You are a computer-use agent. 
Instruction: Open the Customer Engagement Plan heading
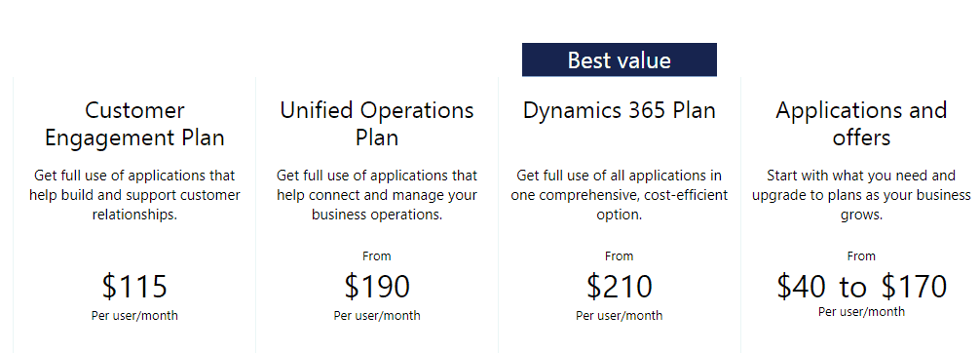point(134,124)
